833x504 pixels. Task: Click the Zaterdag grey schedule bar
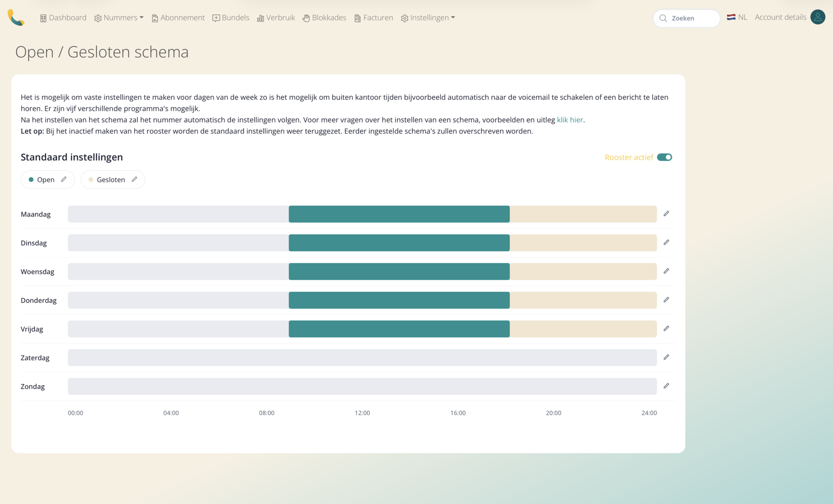coord(362,357)
